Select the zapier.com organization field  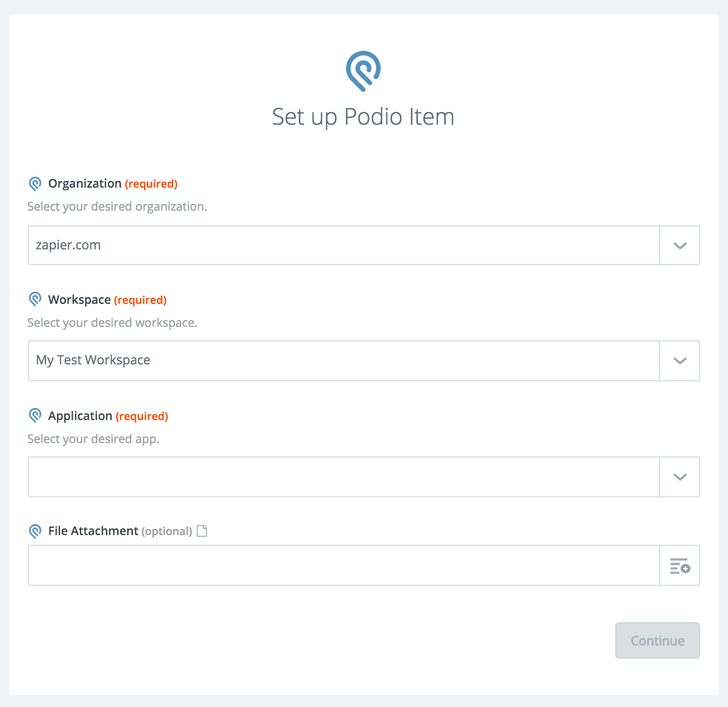[343, 245]
